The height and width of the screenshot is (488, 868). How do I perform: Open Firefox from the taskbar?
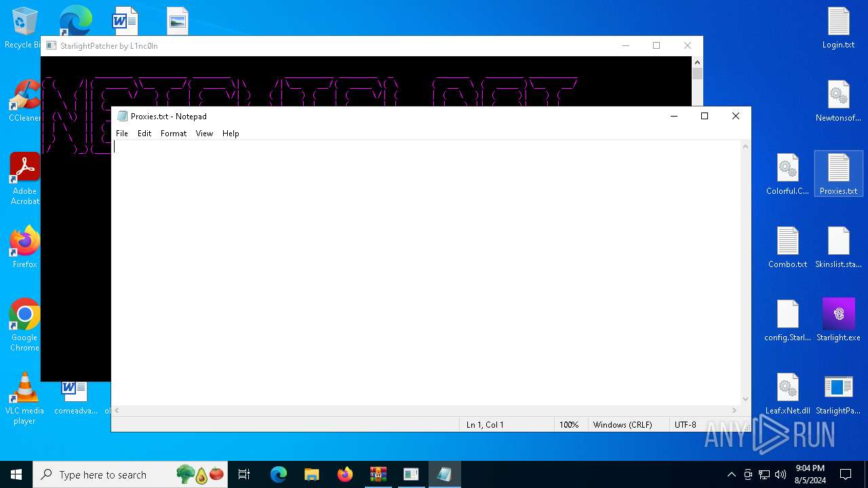(344, 474)
